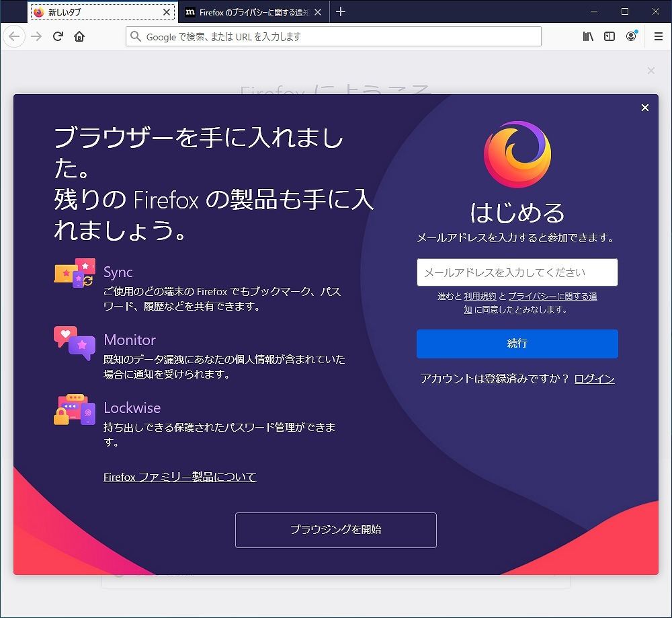Click the forward arrow navigation button
This screenshot has width=672, height=618.
(36, 36)
